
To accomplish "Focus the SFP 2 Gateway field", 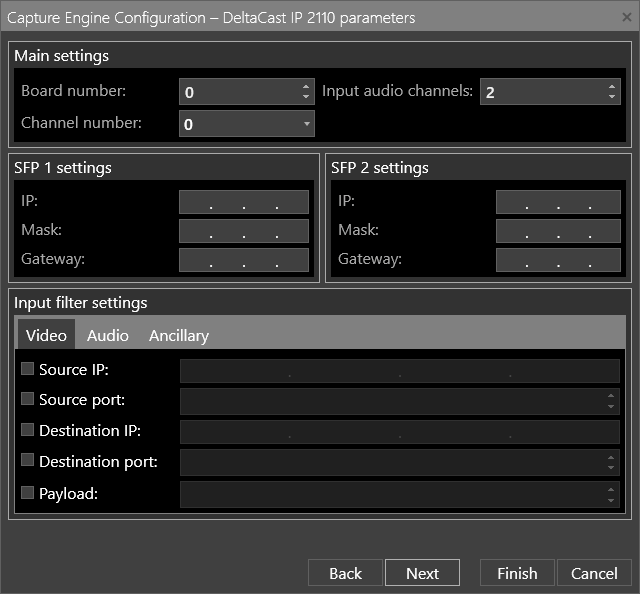I will pos(558,260).
